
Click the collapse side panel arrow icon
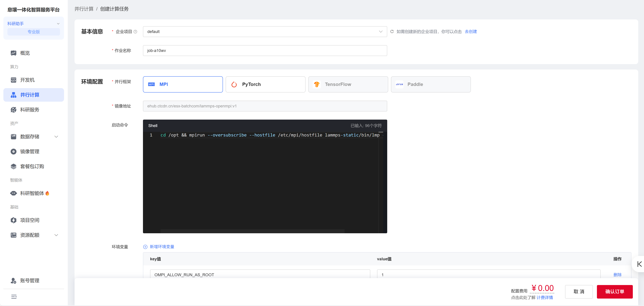point(639,264)
